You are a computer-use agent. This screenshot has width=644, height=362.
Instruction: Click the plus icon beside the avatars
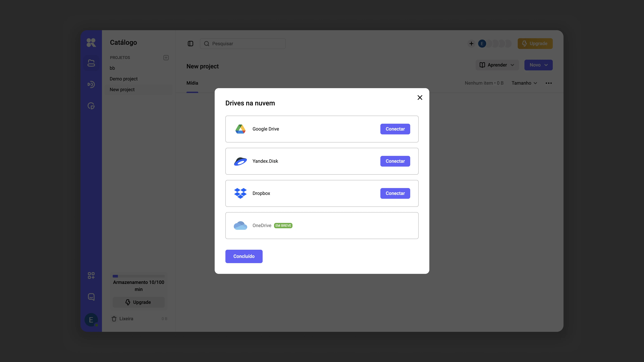[471, 44]
